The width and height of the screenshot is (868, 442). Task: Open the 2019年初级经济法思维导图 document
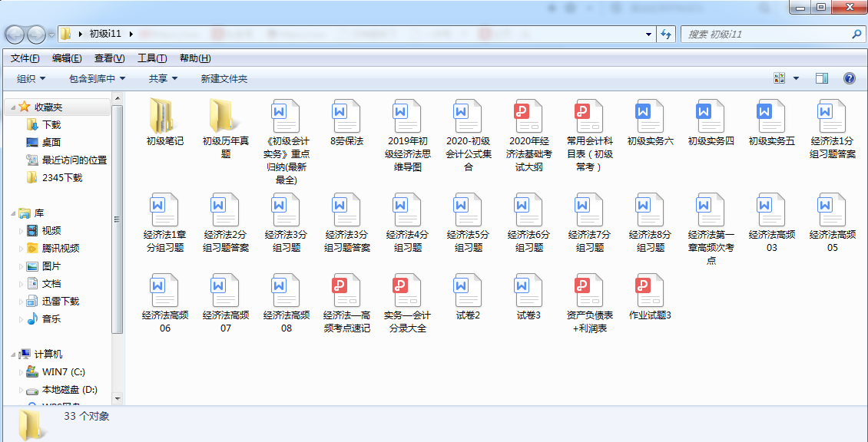click(406, 121)
